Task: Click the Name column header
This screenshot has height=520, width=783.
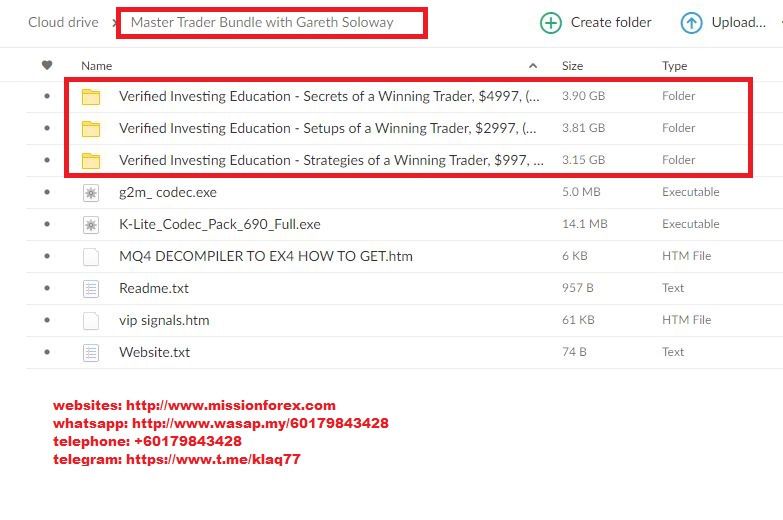Action: click(96, 66)
